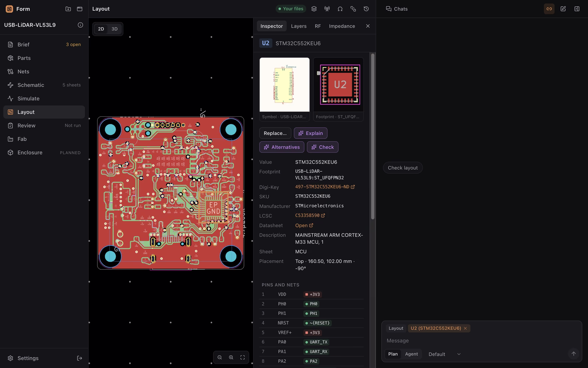Toggle the side panel layout icon in Chats

point(577,9)
